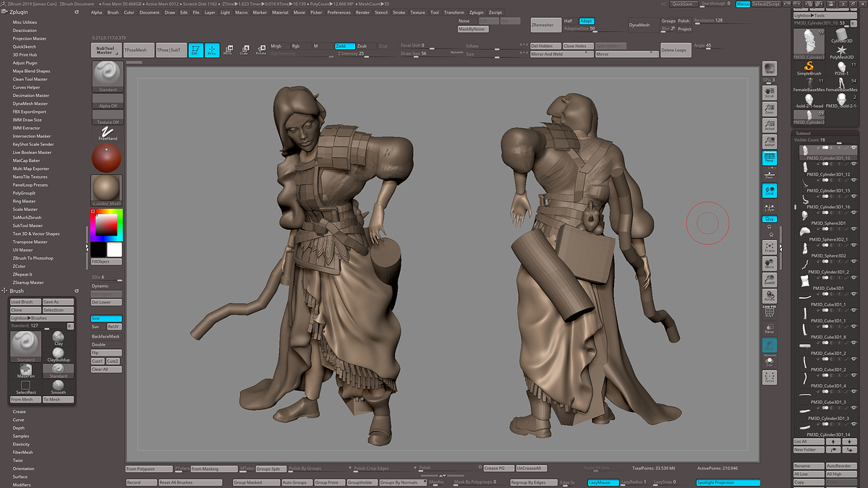868x488 pixels.
Task: Toggle Smt smoothing button
Action: click(x=106, y=319)
